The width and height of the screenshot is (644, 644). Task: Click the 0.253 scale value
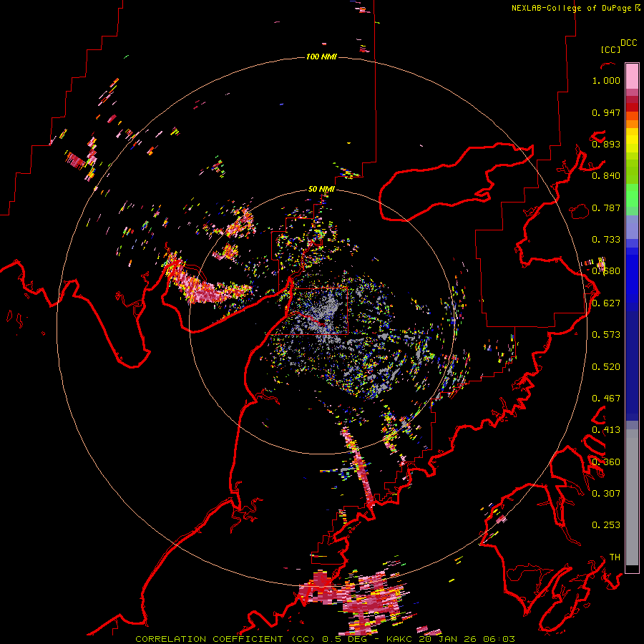point(606,525)
